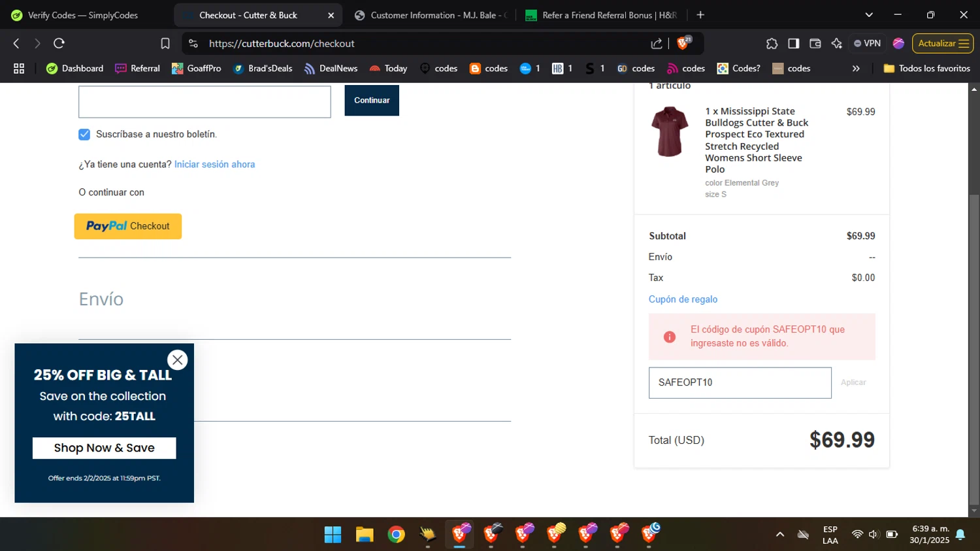Switch to Customer Information - M.J. Bale tab
Image resolution: width=980 pixels, height=551 pixels.
click(x=430, y=15)
